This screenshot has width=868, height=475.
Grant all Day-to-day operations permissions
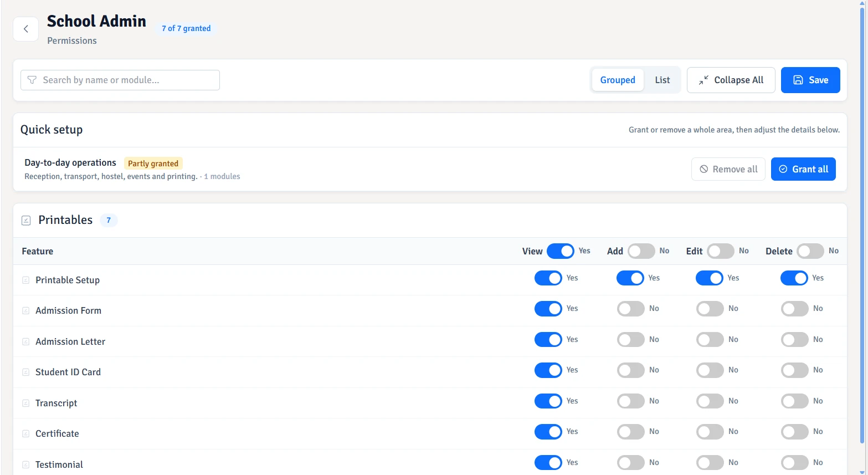pyautogui.click(x=803, y=169)
